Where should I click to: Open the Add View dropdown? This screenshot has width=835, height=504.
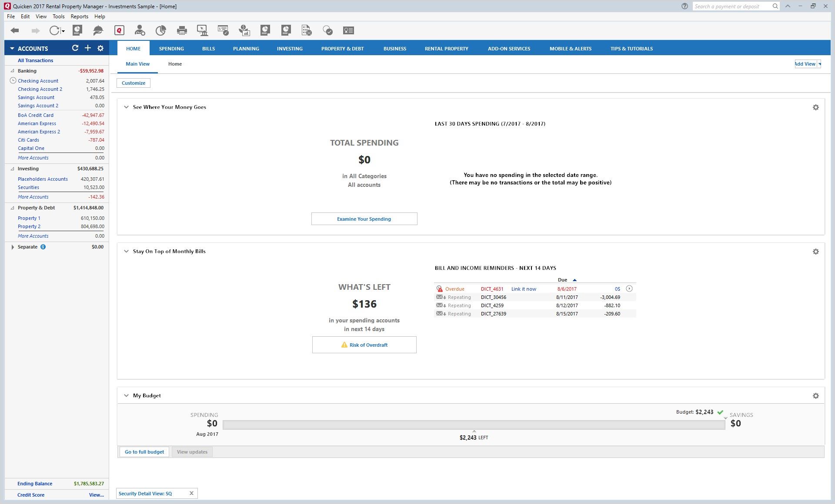pyautogui.click(x=820, y=64)
